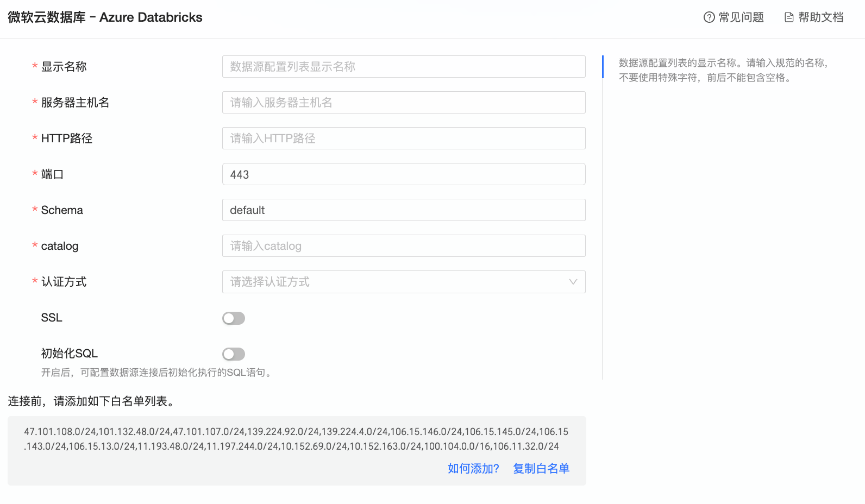This screenshot has width=865, height=504.
Task: Click the 连接前，请添加如下白名单列表 text
Action: pyautogui.click(x=92, y=401)
